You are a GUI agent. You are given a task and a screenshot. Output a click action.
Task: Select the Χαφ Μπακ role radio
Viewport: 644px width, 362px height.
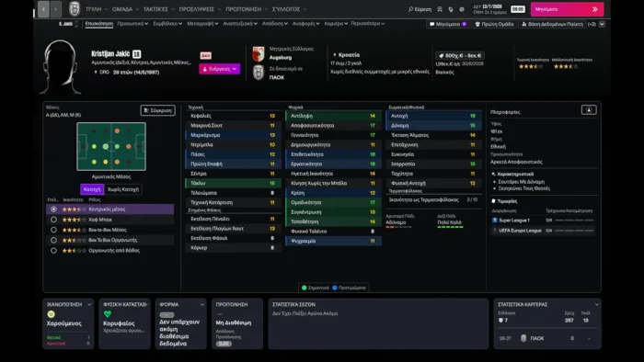[53, 220]
